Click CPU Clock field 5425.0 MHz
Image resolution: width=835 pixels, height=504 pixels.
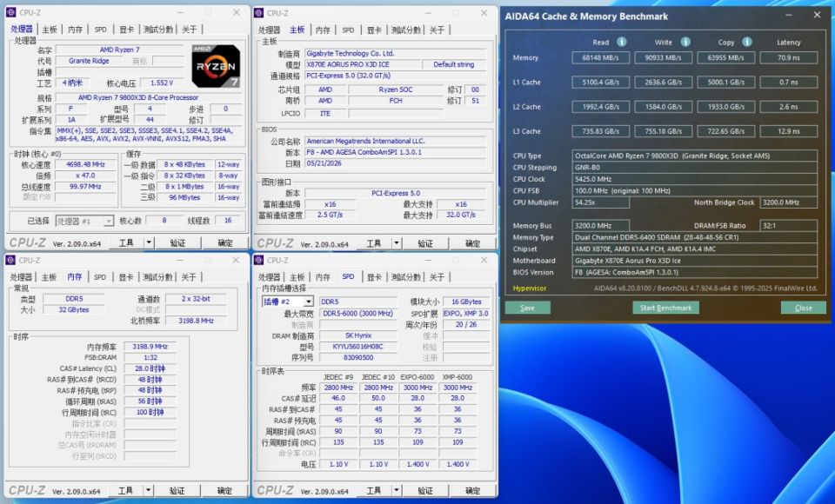point(695,179)
